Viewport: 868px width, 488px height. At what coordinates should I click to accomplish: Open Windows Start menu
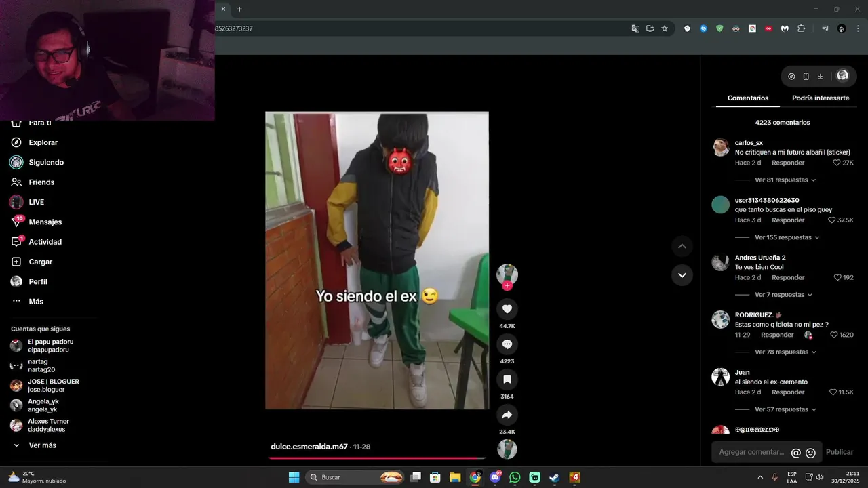(294, 477)
